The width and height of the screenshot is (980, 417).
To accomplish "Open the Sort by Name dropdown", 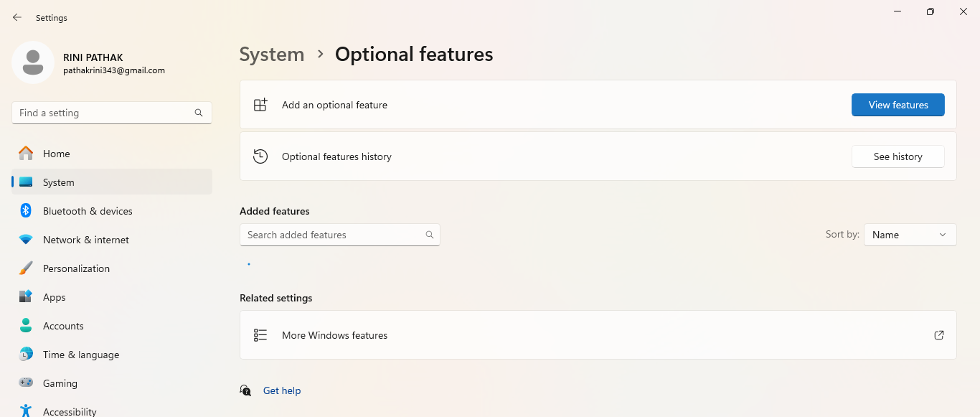I will tap(910, 235).
